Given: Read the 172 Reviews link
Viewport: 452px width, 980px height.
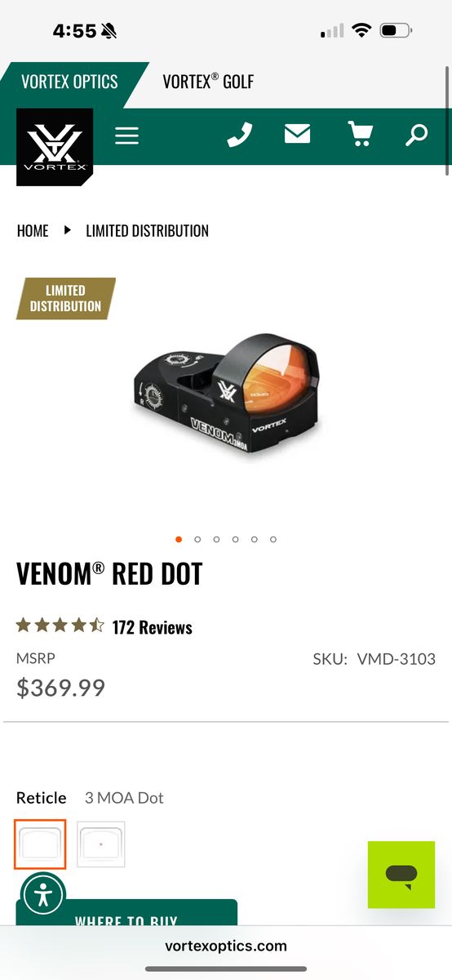Looking at the screenshot, I should 153,627.
